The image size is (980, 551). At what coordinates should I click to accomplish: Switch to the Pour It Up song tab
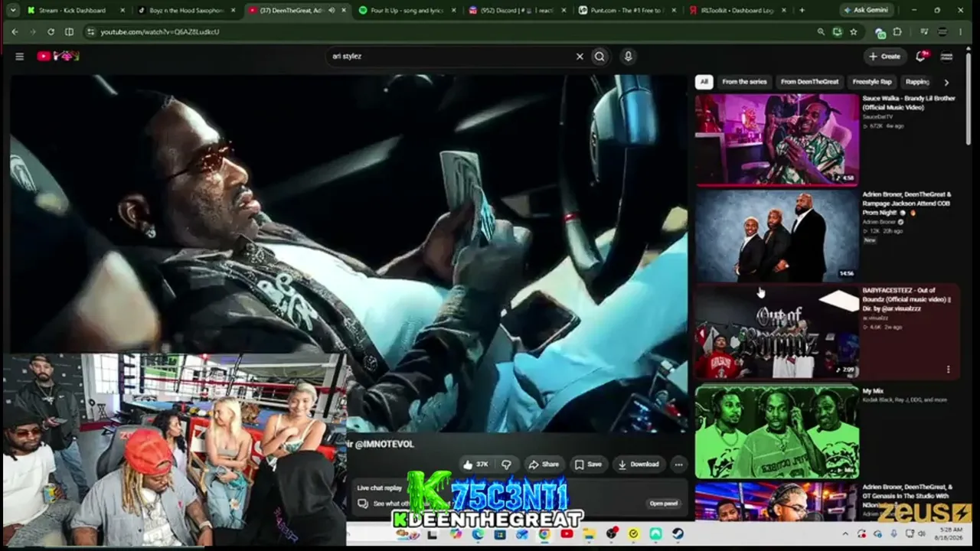pyautogui.click(x=407, y=11)
